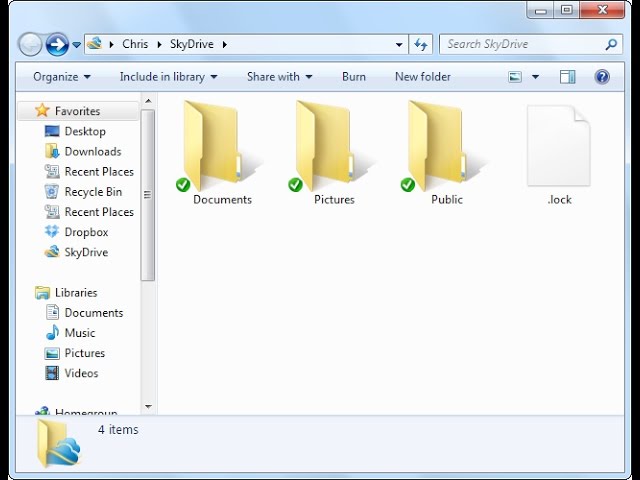Image resolution: width=640 pixels, height=480 pixels.
Task: Click Chris in the address breadcrumb
Action: click(135, 44)
